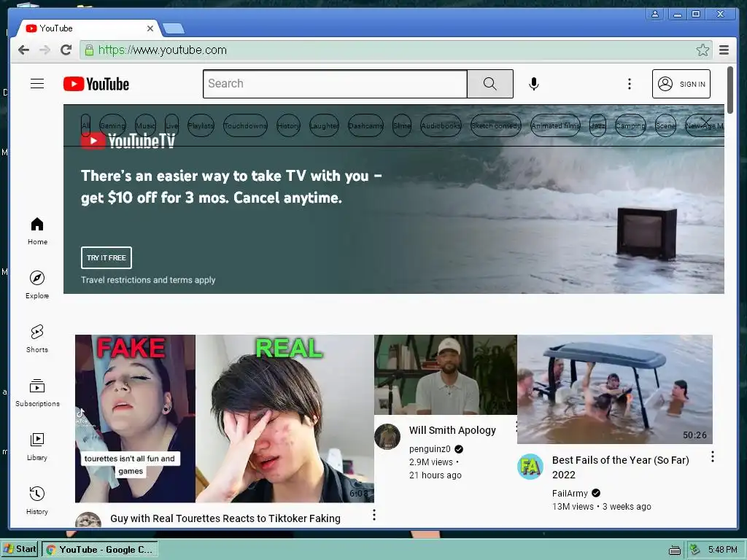Select the History filter chip
Viewport: 747px width, 560px height.
coord(288,125)
